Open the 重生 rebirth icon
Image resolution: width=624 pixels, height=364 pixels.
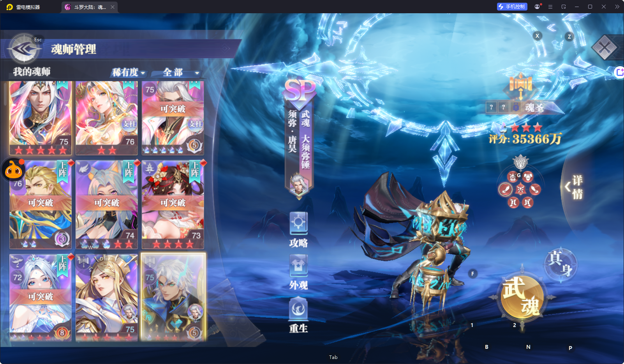tap(299, 315)
